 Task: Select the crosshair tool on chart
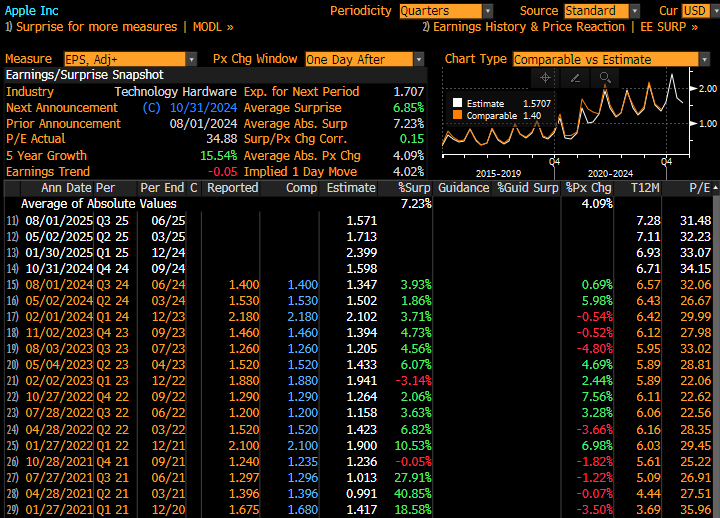(545, 78)
